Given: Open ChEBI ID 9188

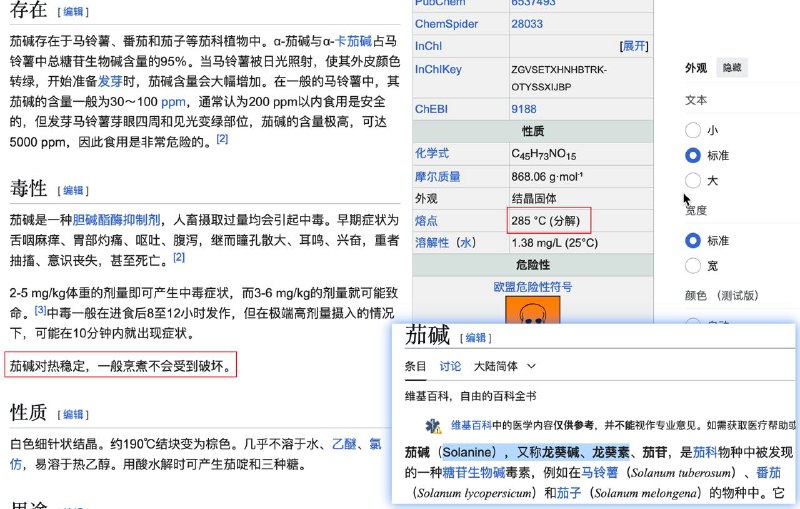Looking at the screenshot, I should [x=524, y=109].
